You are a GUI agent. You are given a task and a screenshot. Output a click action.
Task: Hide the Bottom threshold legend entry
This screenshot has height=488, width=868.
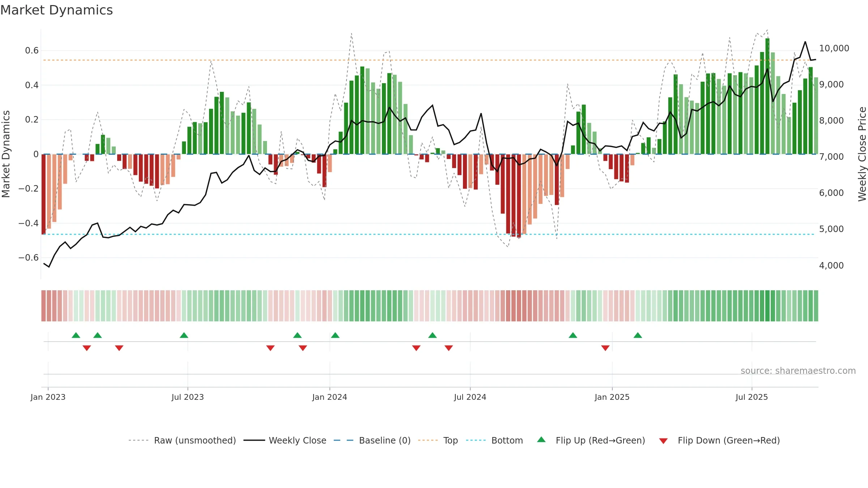494,440
